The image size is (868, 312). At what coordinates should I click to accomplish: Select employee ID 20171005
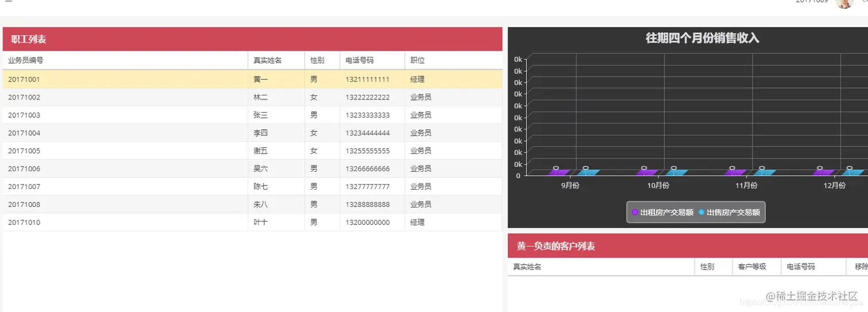[x=24, y=151]
